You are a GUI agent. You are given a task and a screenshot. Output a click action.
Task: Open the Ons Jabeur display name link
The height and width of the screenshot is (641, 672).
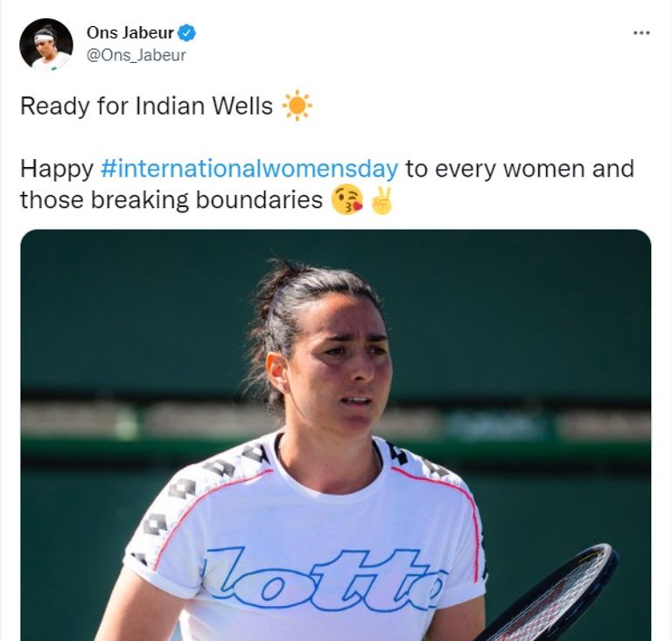[x=129, y=32]
